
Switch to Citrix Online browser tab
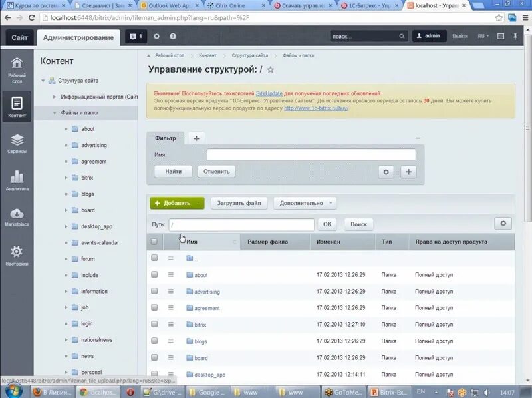(235, 5)
